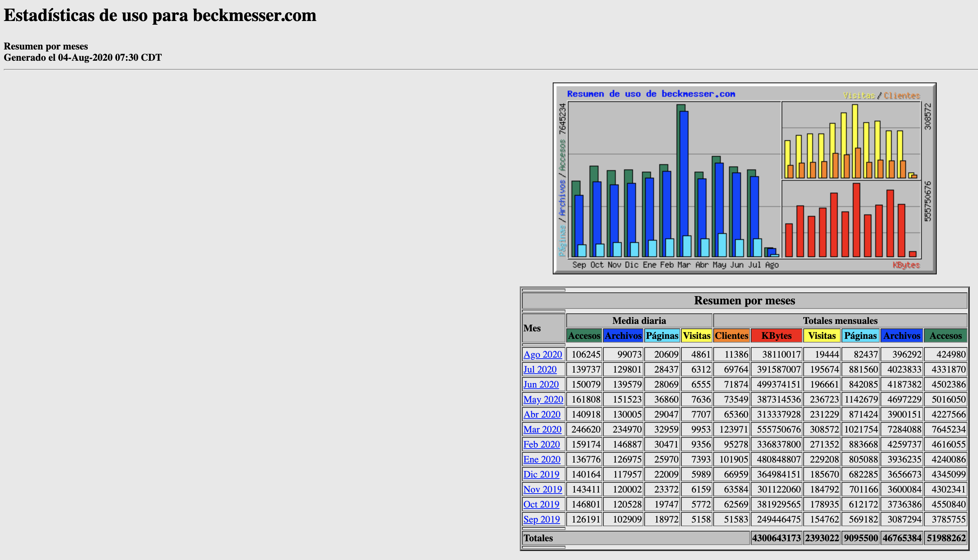Open the Dic 2019 month link

pyautogui.click(x=541, y=474)
